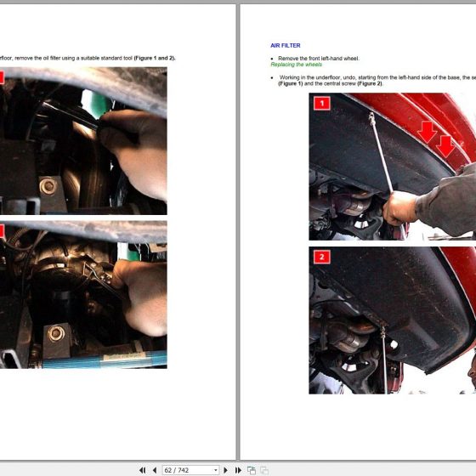Go to the next page
The height and width of the screenshot is (476, 476).
point(225,470)
